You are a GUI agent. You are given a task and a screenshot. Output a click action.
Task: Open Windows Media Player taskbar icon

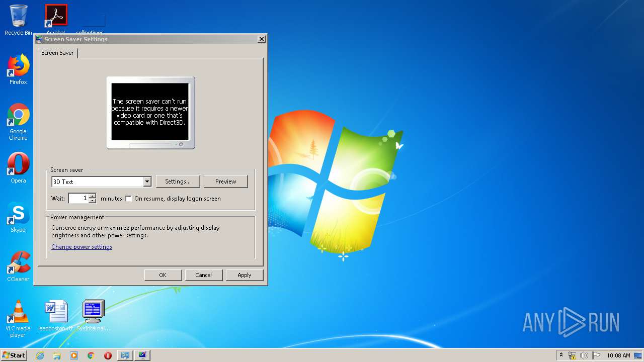point(74,355)
